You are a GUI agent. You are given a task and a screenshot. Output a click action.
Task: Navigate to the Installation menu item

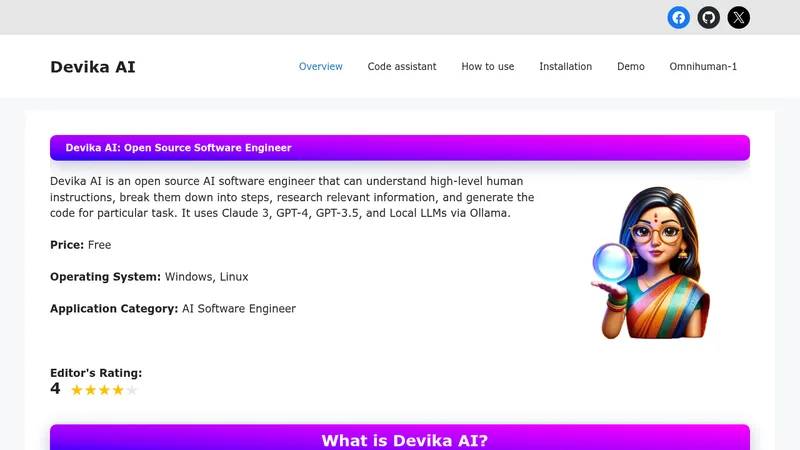click(566, 66)
